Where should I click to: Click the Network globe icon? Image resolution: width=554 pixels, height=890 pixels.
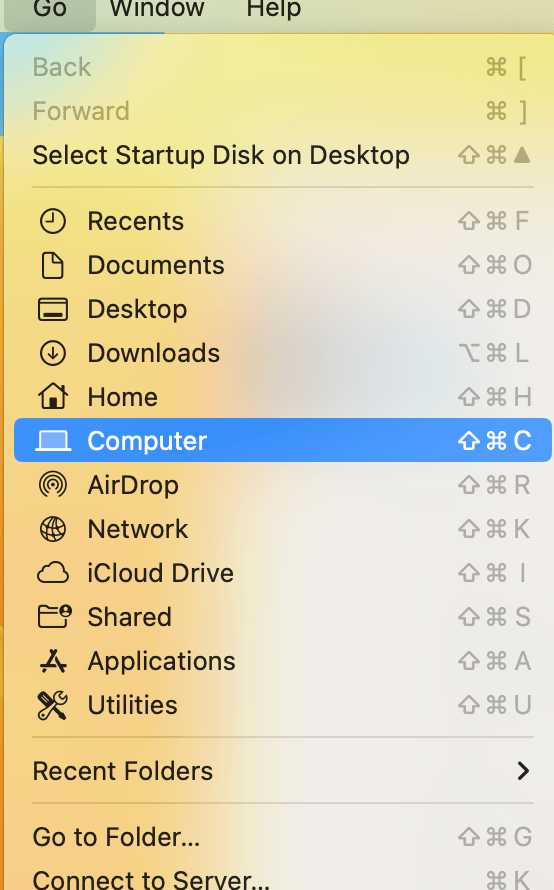pos(53,529)
